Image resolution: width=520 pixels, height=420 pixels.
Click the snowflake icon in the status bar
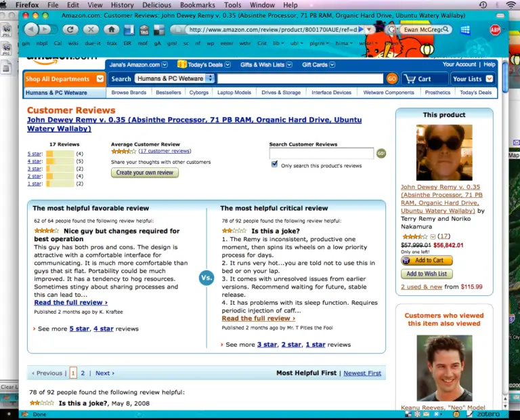pos(417,414)
